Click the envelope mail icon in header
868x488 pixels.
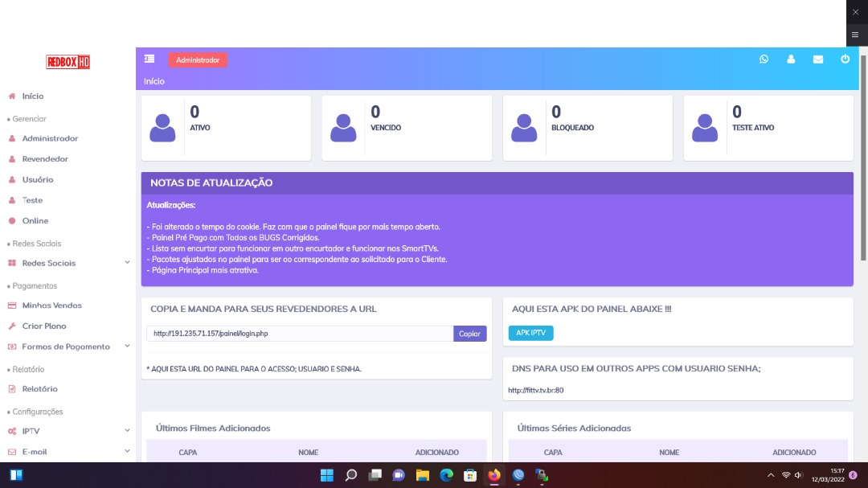(818, 59)
